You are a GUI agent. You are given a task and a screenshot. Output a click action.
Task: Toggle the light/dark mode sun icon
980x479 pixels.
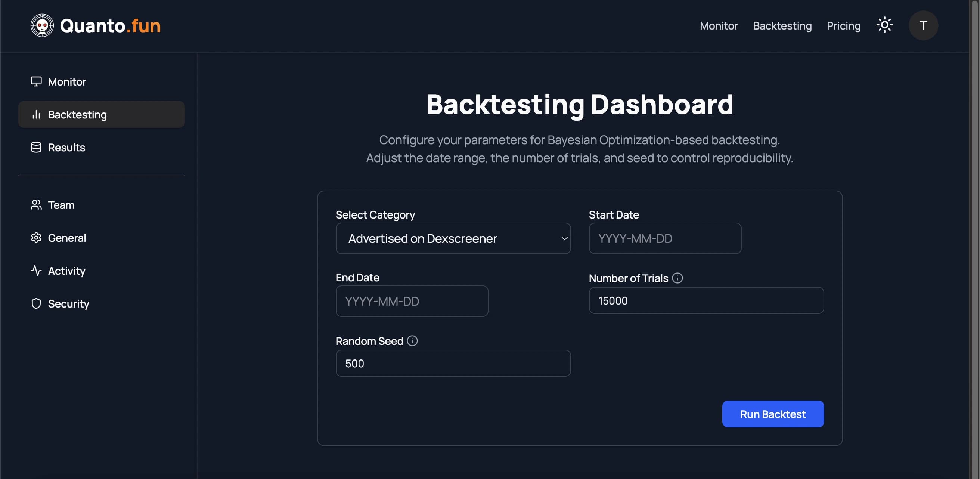(884, 25)
